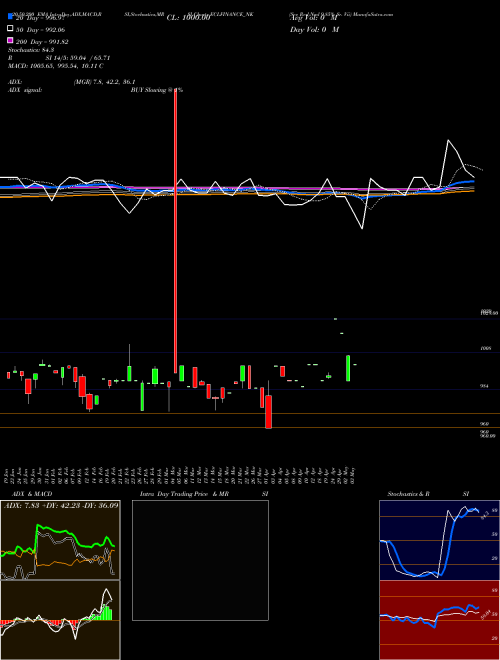Click the Intra Day Trading Price & MRSI title

coord(204,494)
